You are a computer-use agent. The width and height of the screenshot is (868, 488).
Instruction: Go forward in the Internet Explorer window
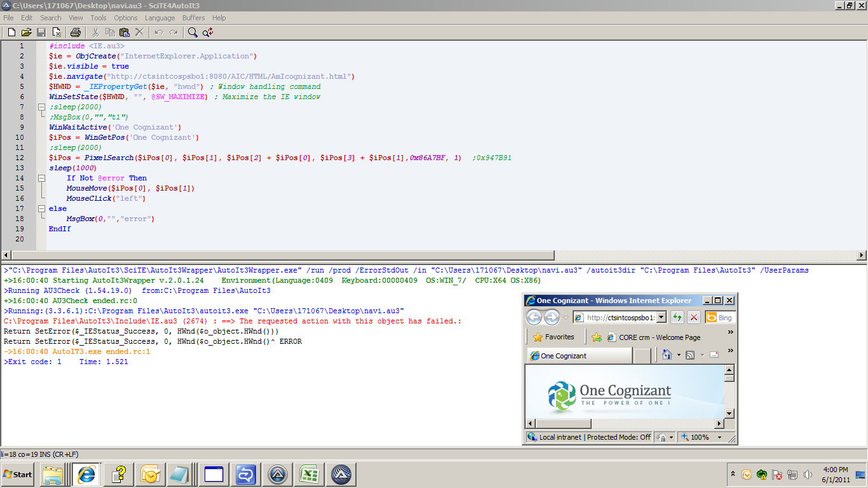point(552,317)
